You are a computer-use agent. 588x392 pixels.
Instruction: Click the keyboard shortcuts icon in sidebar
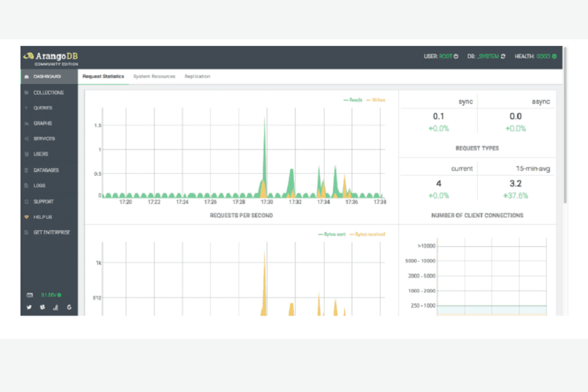coord(30,295)
